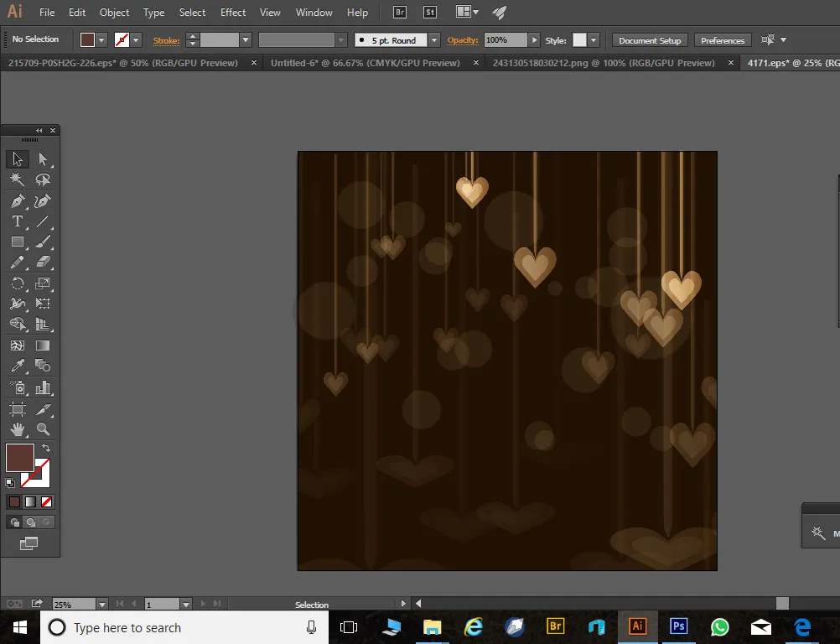Activate the Type tool
840x644 pixels.
point(17,221)
